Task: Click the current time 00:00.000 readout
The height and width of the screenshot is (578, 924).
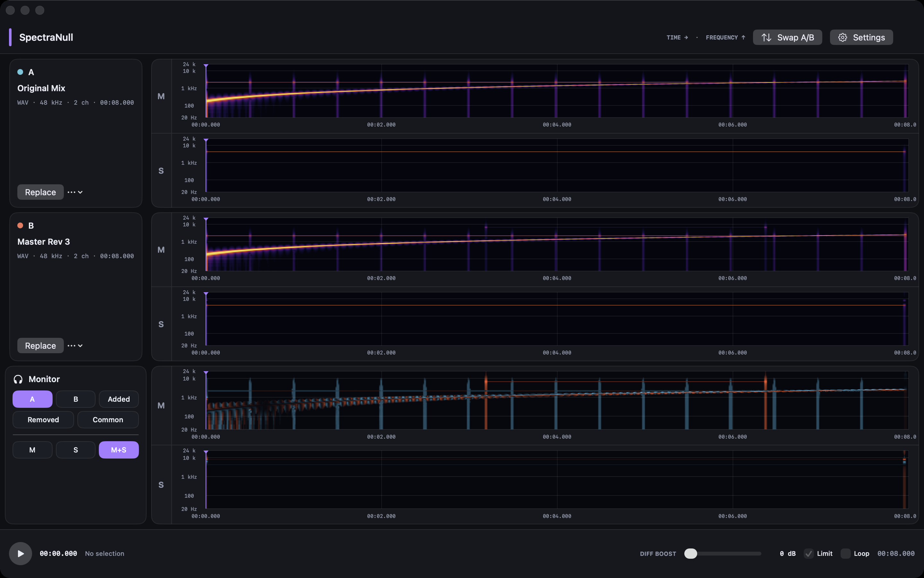Action: pos(58,554)
